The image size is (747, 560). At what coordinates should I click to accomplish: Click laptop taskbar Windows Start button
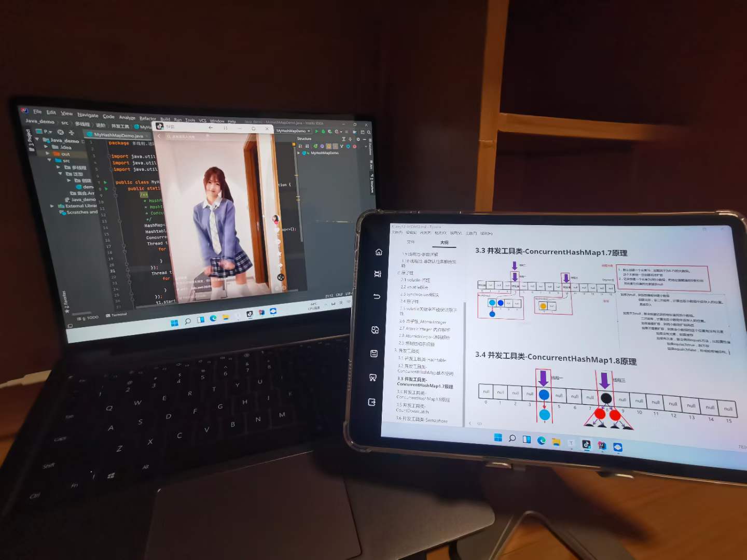pos(174,323)
